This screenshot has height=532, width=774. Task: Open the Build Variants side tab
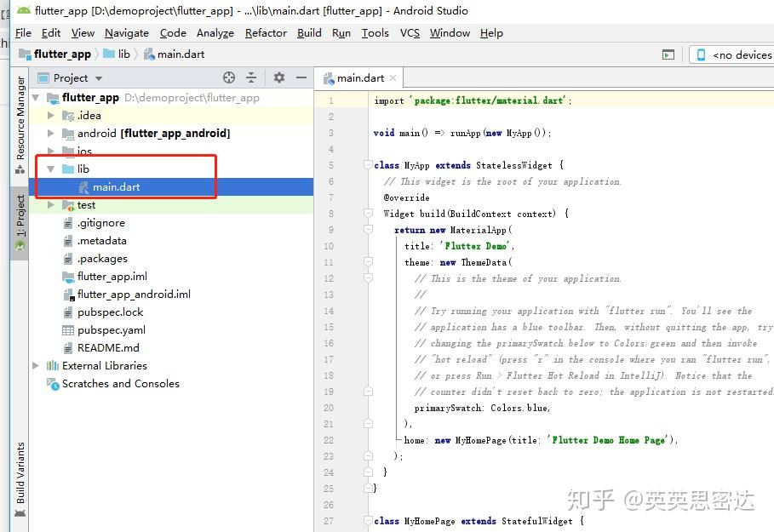click(20, 478)
